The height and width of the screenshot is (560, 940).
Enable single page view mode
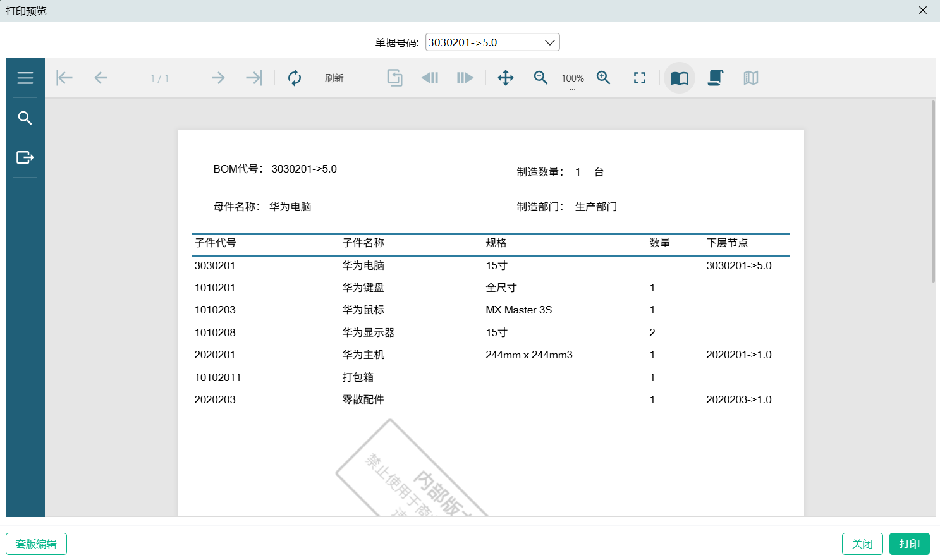(x=680, y=78)
